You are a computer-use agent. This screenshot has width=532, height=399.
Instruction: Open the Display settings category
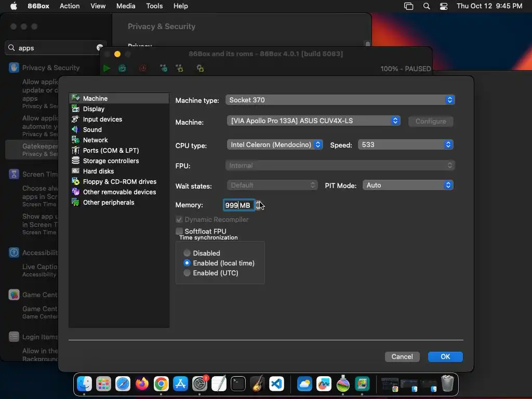tap(119, 109)
